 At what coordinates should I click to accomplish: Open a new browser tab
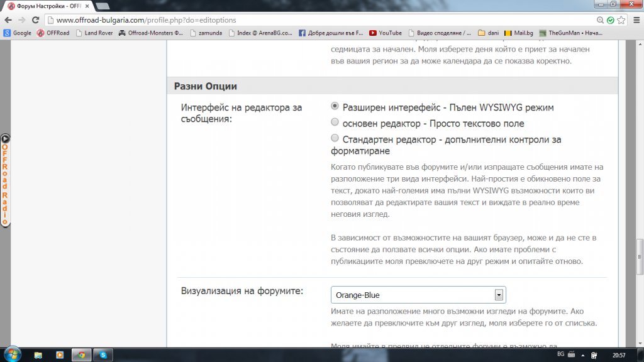(103, 6)
